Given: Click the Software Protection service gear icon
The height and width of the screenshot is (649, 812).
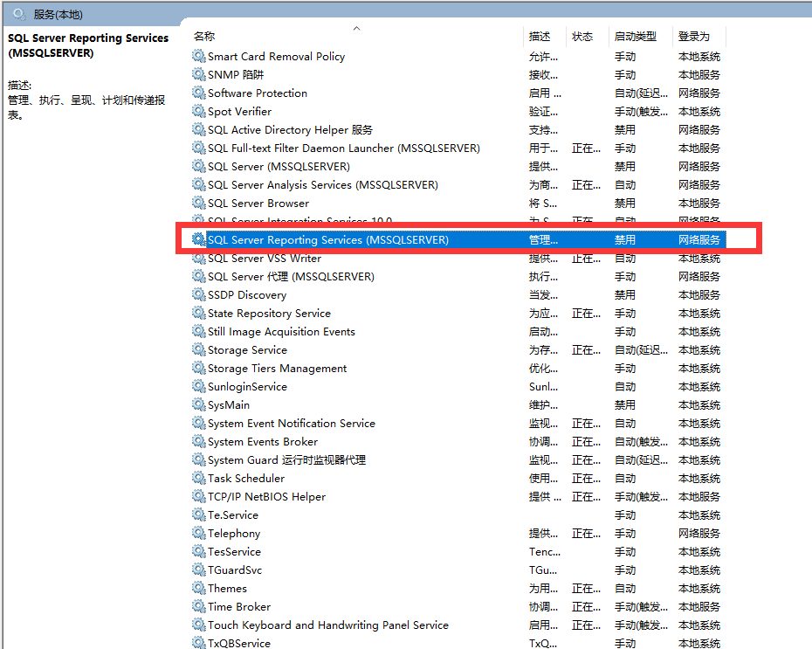Looking at the screenshot, I should click(x=199, y=93).
